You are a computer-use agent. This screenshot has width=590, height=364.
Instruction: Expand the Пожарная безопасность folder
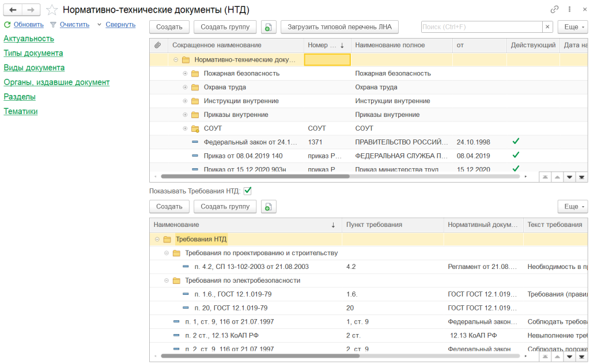(x=185, y=74)
